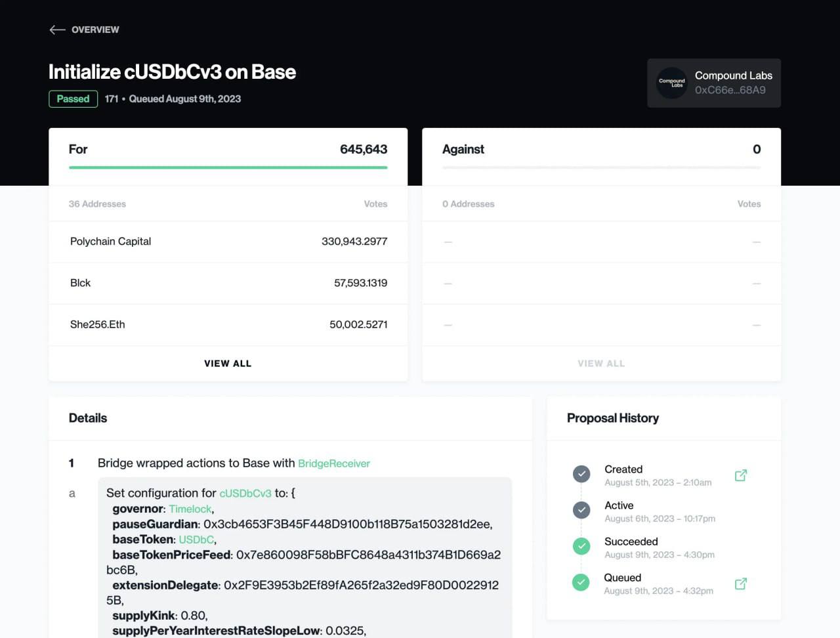Open the Timelock governor link
The width and height of the screenshot is (840, 638).
[190, 509]
